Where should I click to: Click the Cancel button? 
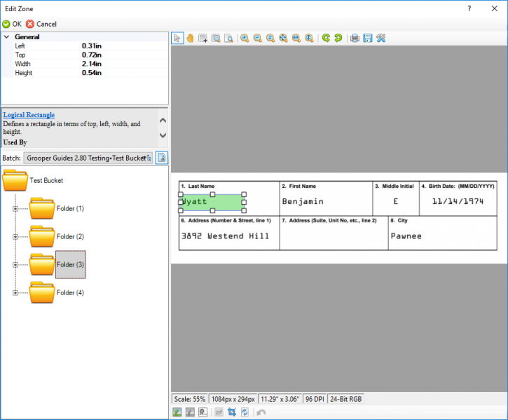pos(41,24)
